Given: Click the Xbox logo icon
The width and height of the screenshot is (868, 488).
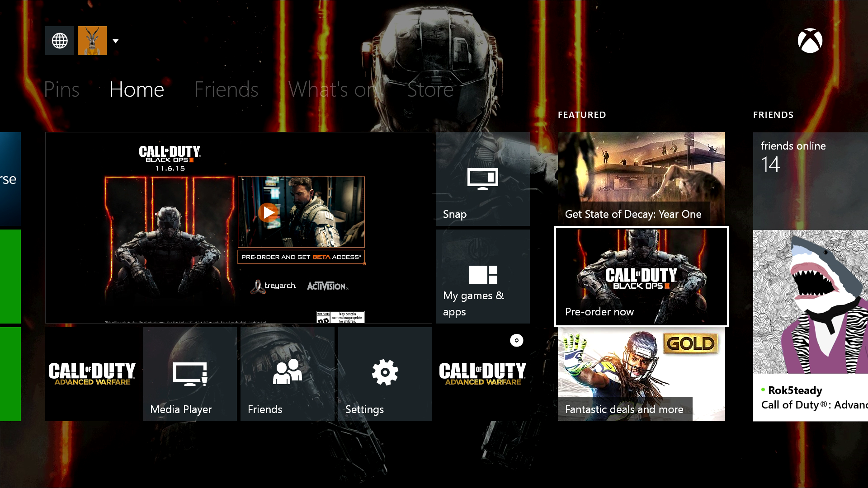Looking at the screenshot, I should 810,41.
